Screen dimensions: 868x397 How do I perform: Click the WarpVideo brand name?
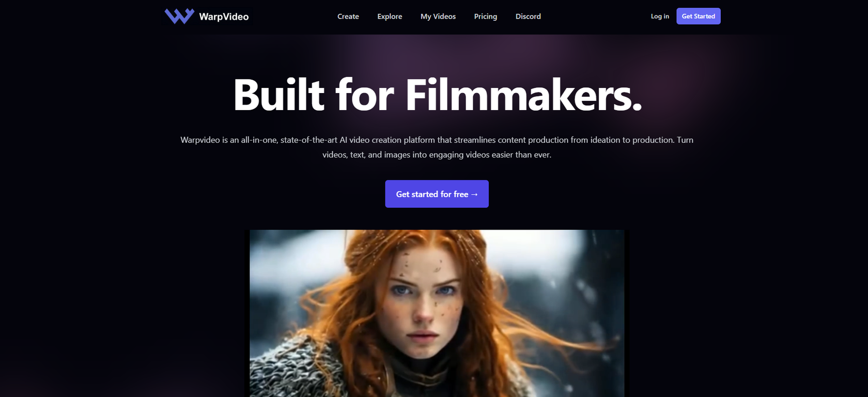coord(224,17)
